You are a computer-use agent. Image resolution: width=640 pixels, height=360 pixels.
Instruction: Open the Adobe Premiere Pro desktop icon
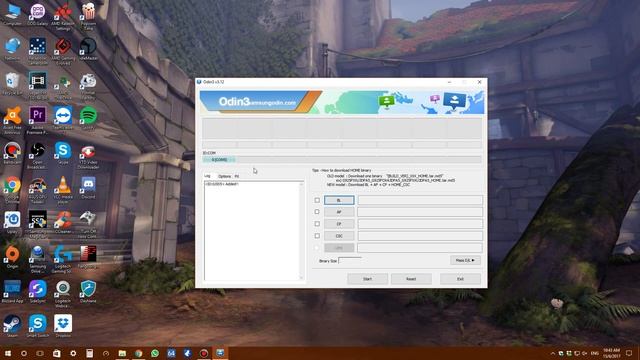pos(37,120)
